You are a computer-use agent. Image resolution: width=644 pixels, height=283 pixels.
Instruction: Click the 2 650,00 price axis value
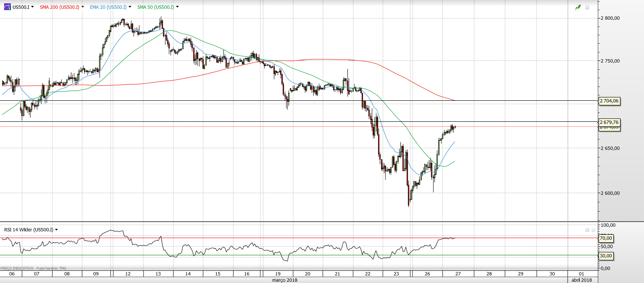(611, 148)
